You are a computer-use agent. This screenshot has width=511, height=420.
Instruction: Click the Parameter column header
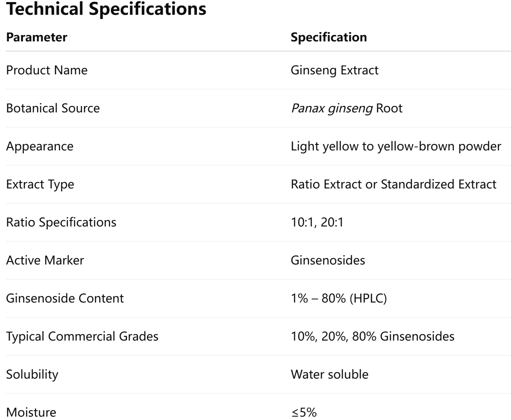(x=36, y=37)
